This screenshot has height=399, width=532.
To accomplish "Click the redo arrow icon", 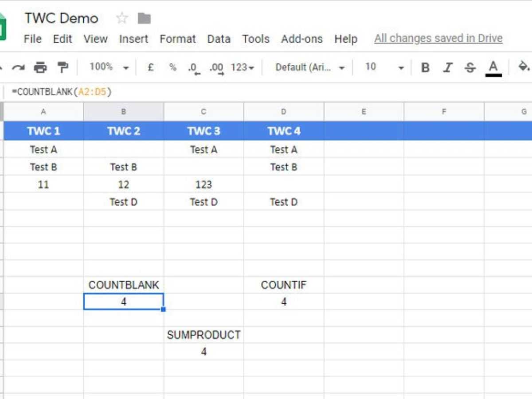I will click(18, 67).
